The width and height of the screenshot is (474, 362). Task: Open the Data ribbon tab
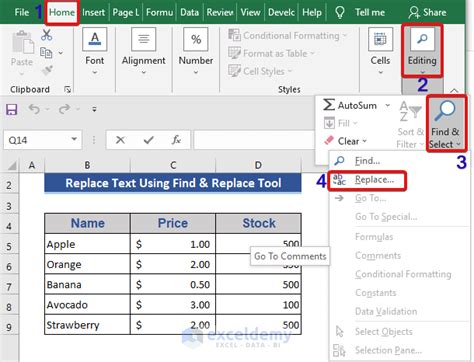click(189, 12)
